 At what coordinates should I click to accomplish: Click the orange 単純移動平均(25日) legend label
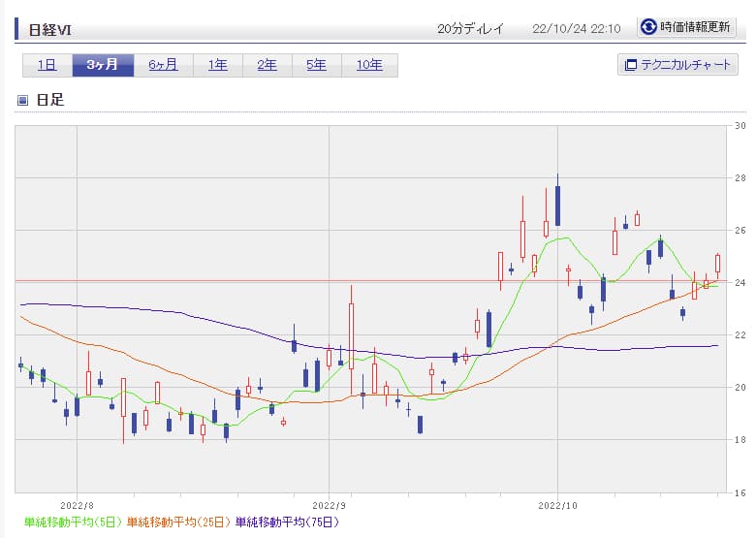coord(178,522)
